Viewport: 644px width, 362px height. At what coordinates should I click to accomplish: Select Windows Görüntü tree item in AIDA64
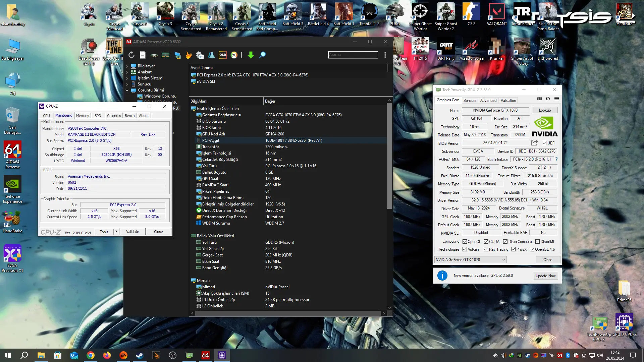tap(157, 97)
